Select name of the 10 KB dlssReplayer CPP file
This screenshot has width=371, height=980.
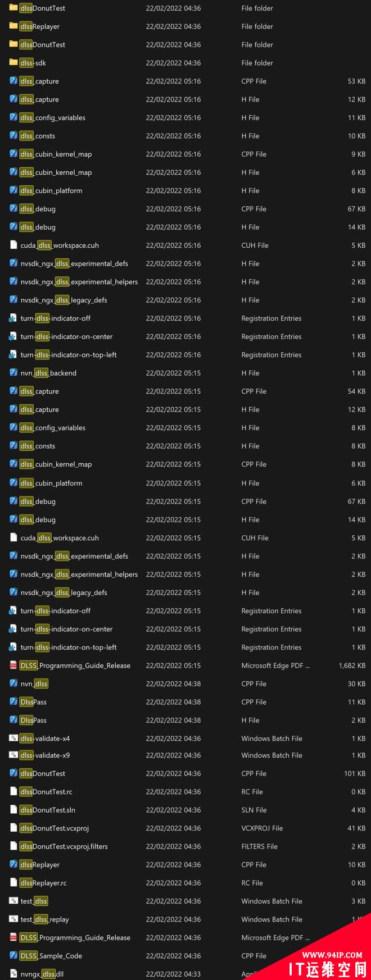point(40,865)
